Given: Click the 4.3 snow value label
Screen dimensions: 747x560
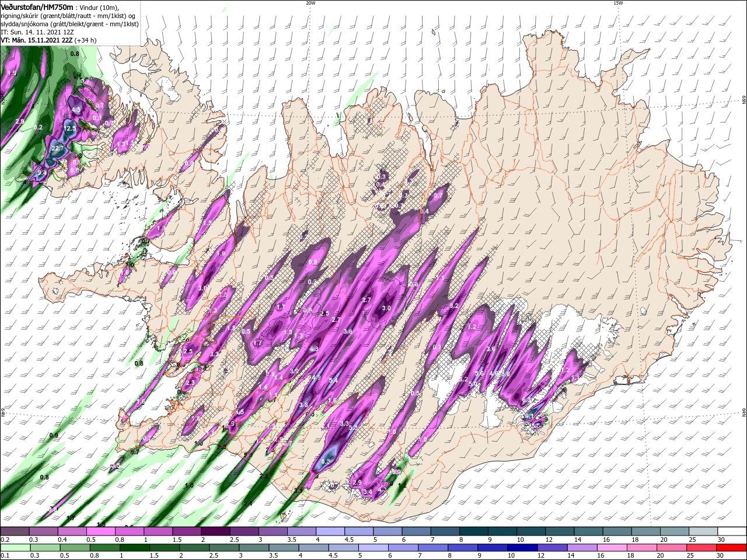Looking at the screenshot, I should coord(314,349).
